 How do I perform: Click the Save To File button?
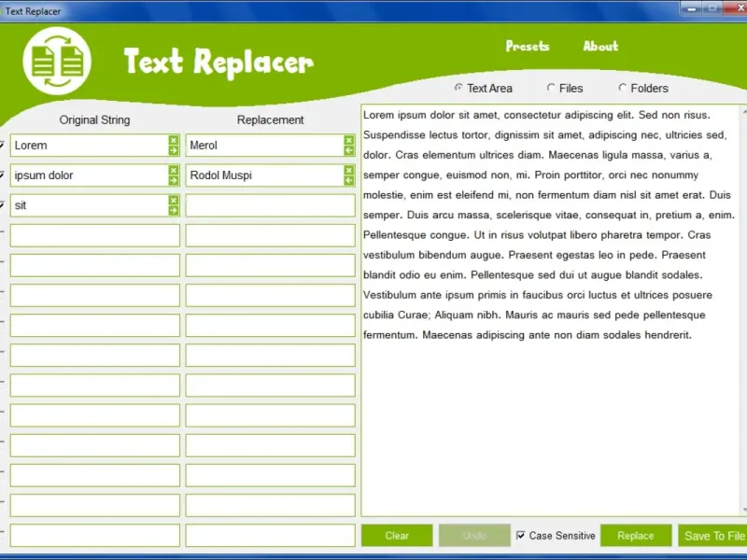(712, 536)
